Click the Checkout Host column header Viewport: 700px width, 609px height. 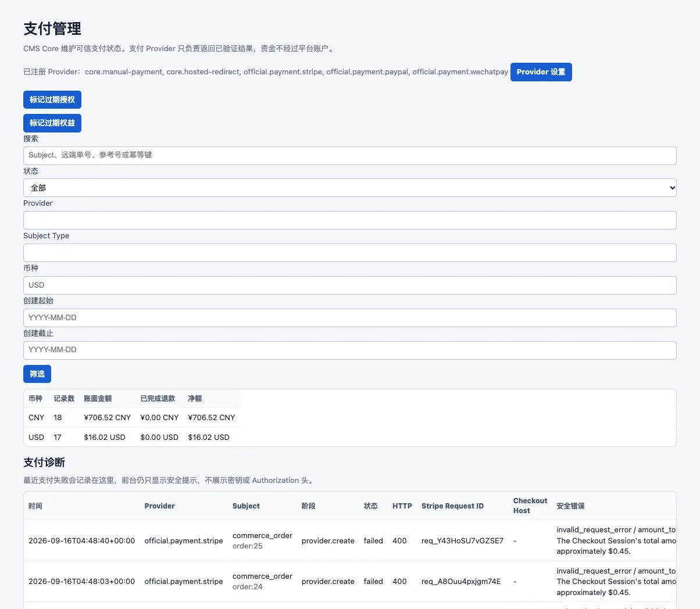coord(530,506)
